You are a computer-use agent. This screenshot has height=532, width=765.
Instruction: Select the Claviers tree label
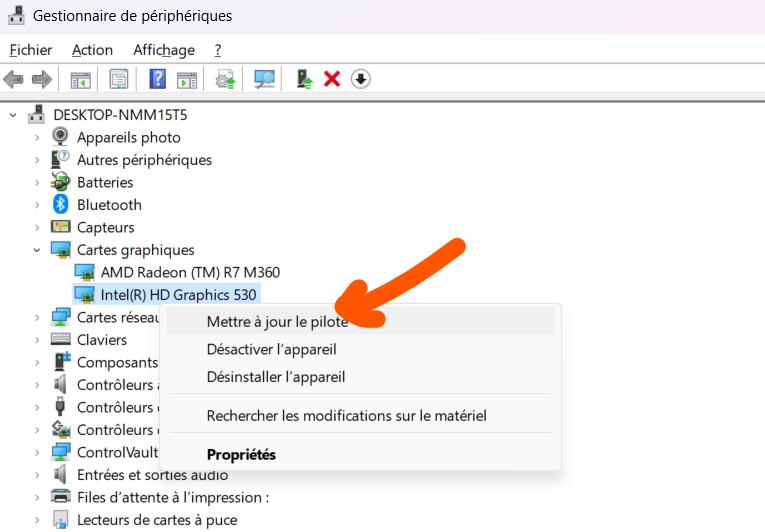click(102, 340)
